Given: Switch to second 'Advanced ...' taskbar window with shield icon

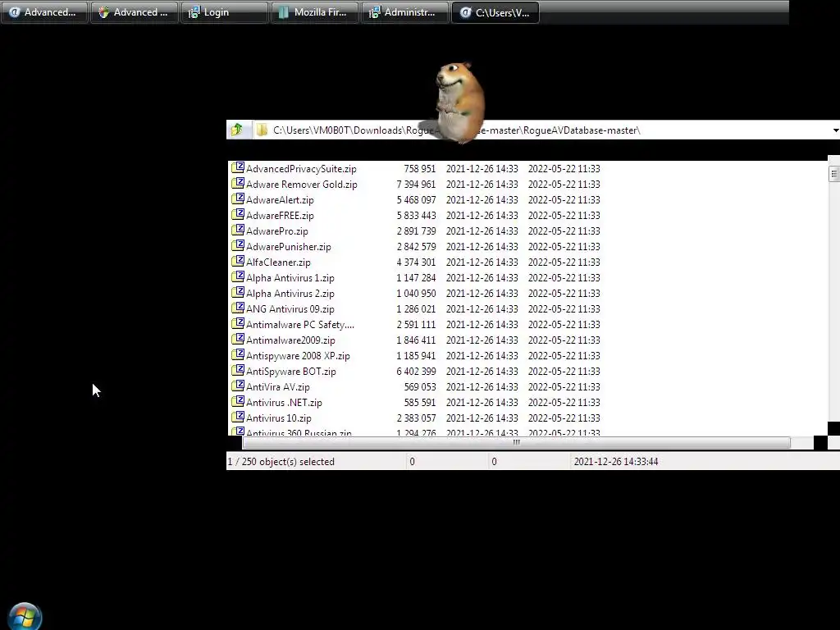Looking at the screenshot, I should click(x=134, y=11).
